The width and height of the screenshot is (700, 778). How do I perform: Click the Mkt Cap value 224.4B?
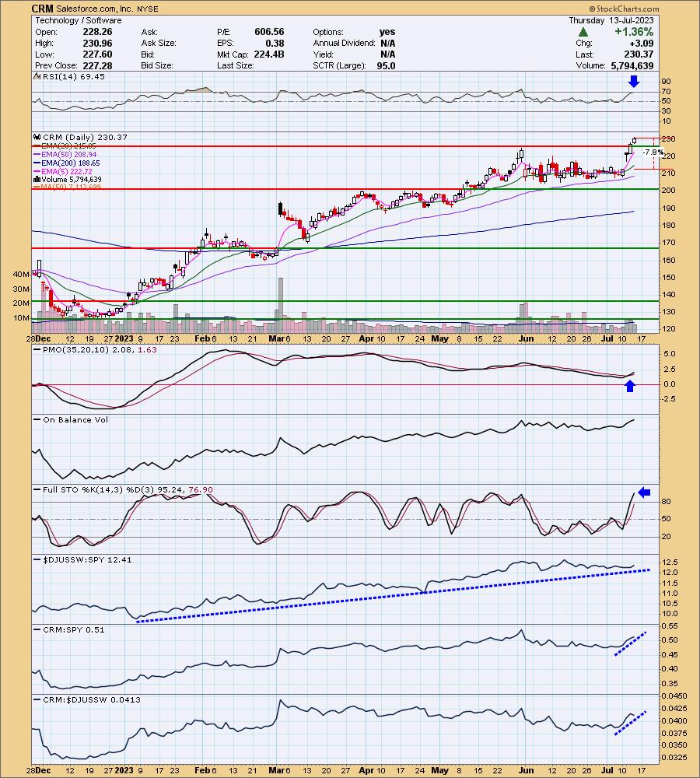point(269,54)
